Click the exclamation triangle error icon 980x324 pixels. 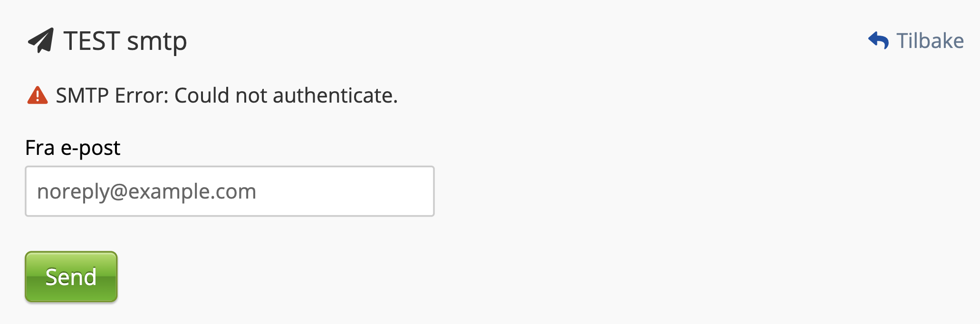click(38, 95)
